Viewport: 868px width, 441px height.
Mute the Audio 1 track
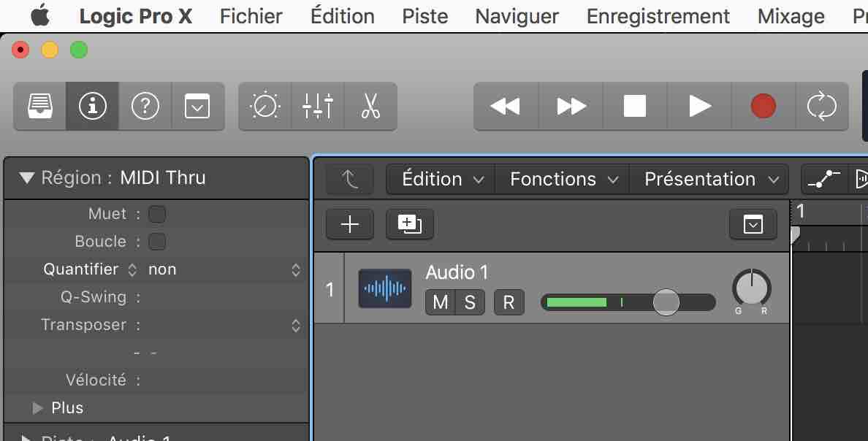click(x=440, y=302)
